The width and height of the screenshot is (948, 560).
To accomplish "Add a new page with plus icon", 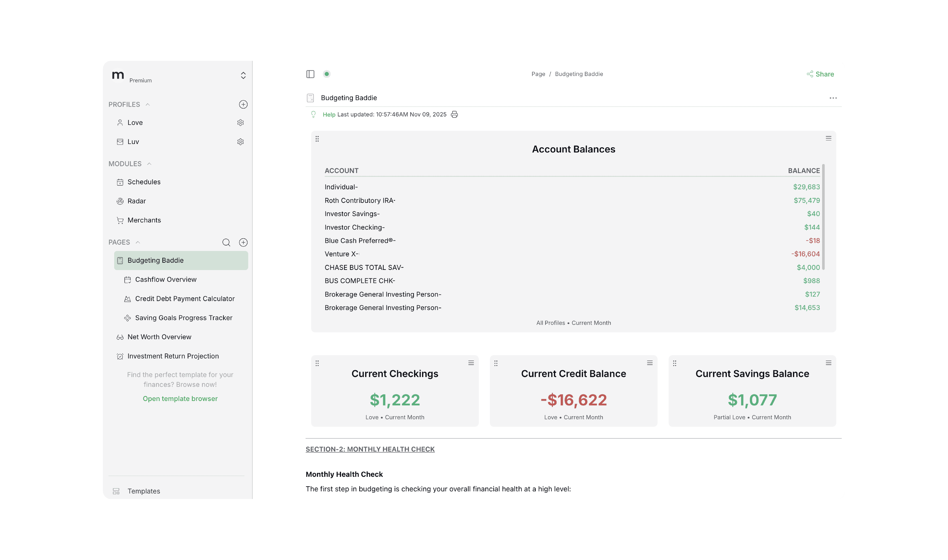I will pyautogui.click(x=243, y=242).
